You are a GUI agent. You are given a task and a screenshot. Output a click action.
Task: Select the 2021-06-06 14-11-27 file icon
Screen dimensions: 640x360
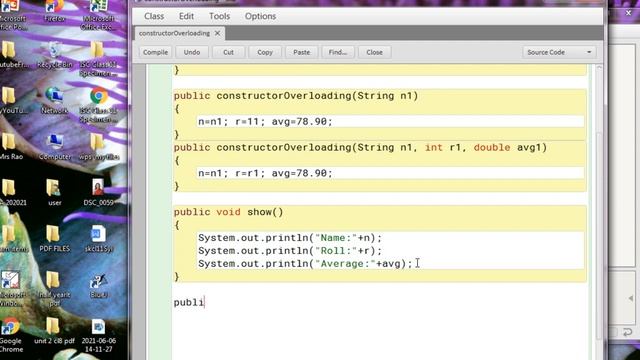tap(98, 336)
